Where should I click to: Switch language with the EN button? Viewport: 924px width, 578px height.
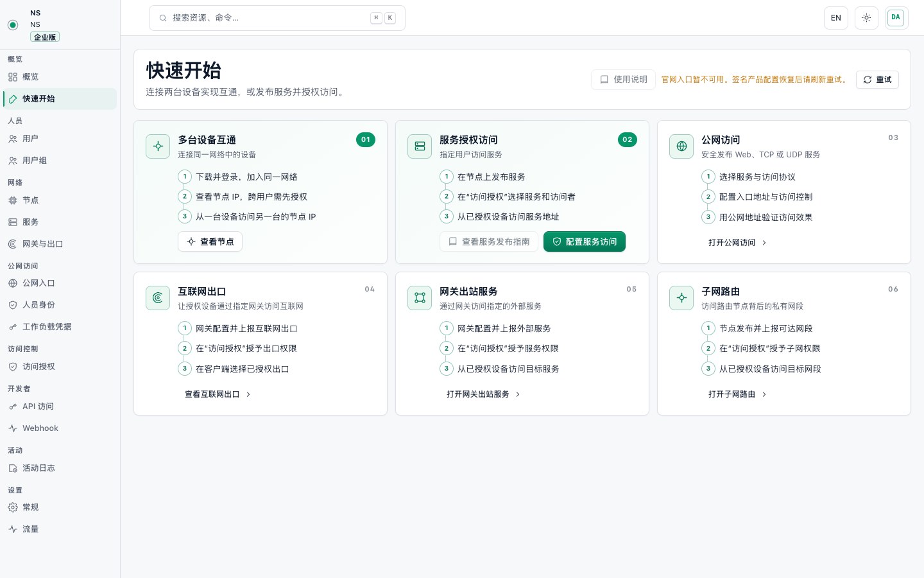point(836,18)
